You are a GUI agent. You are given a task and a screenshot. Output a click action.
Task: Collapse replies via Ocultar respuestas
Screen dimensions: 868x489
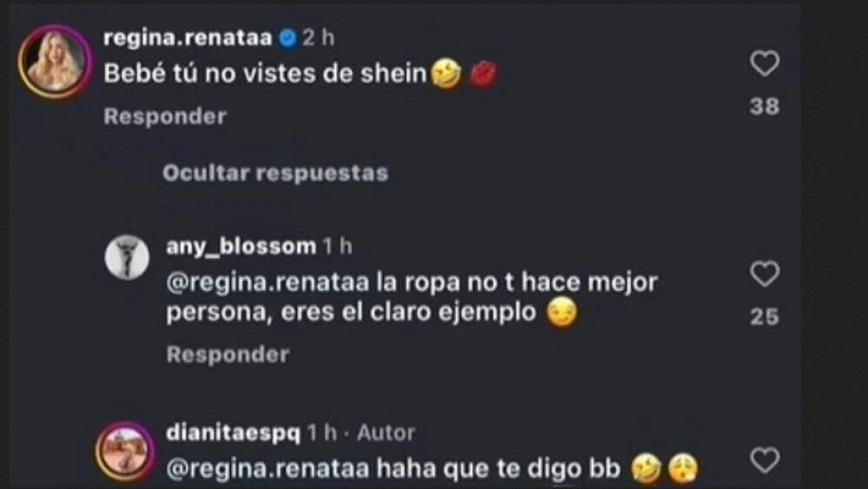(275, 173)
